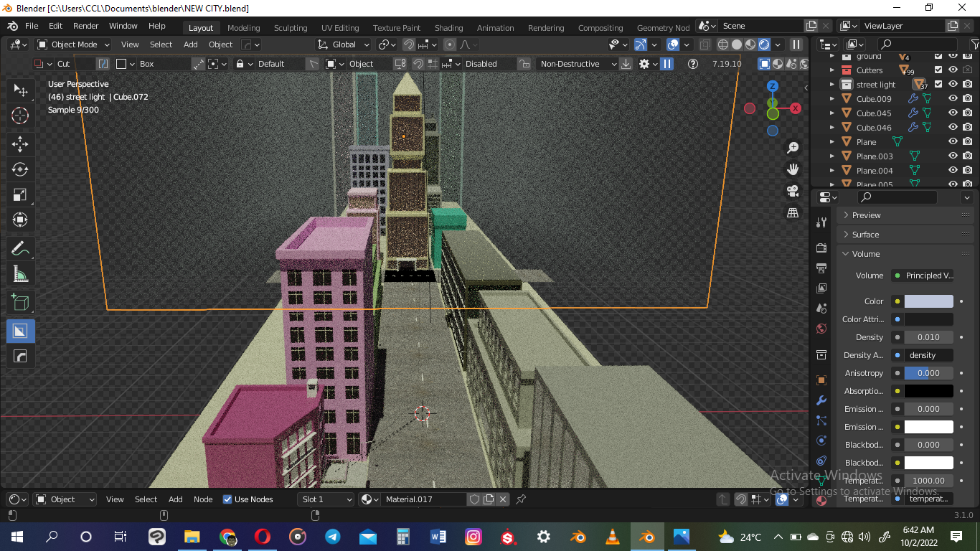Screen dimensions: 980x551
Task: Open the File menu
Action: [32, 26]
